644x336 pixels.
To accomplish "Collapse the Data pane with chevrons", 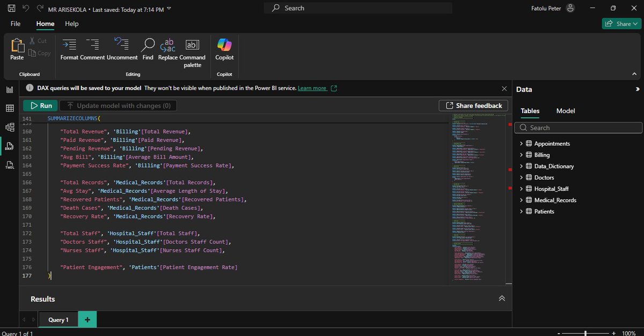I will (638, 89).
